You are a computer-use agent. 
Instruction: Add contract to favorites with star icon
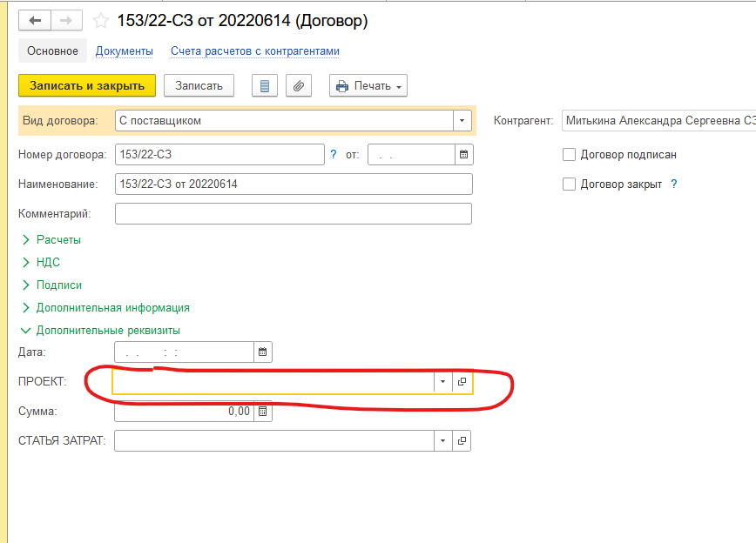point(101,22)
